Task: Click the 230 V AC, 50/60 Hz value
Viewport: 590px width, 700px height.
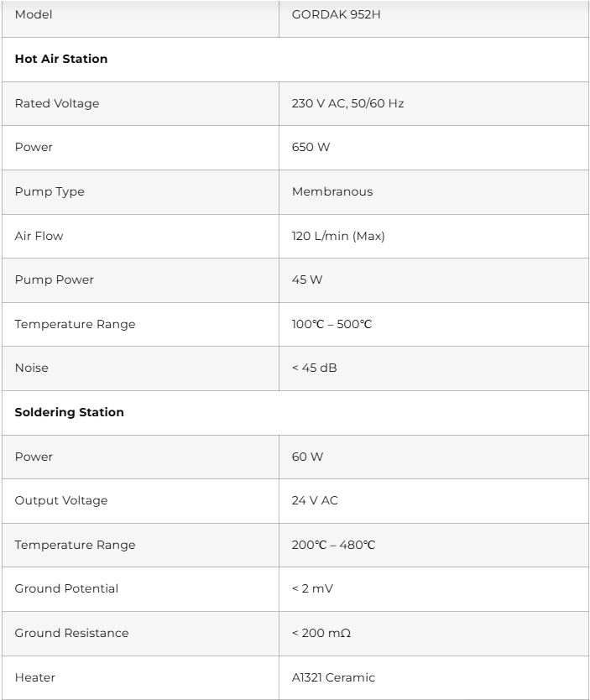Action: point(347,104)
